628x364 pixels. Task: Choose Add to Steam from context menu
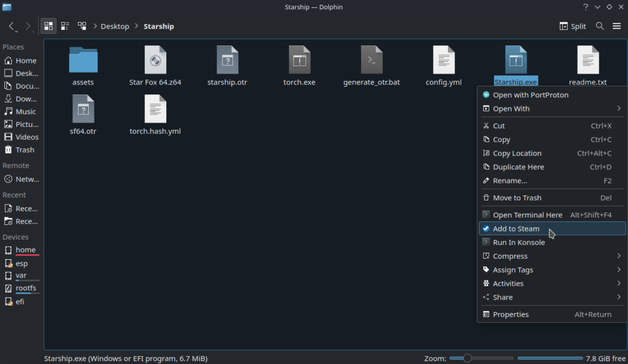click(516, 229)
